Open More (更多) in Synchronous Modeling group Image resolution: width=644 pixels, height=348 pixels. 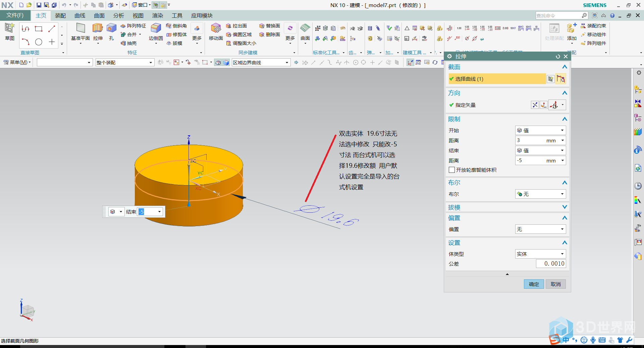(290, 33)
